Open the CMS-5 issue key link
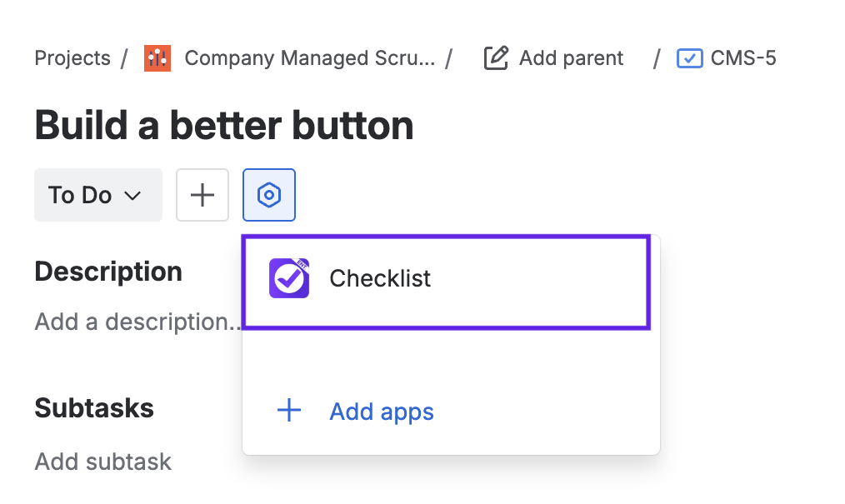The width and height of the screenshot is (845, 504). click(743, 58)
